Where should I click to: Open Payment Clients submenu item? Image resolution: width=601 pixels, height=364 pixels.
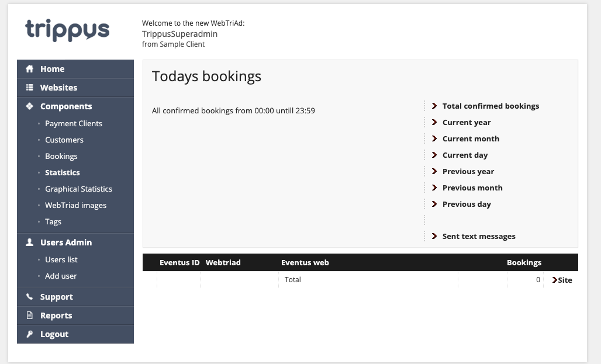[x=74, y=123]
